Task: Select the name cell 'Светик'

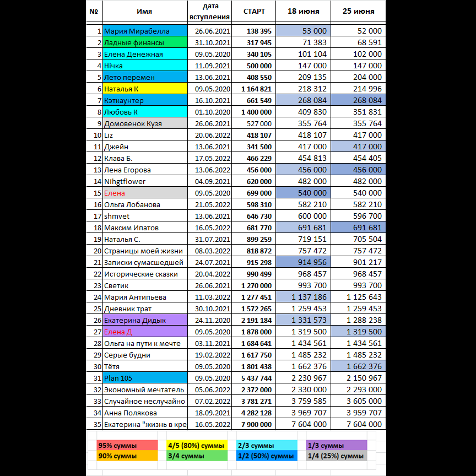Action: tap(145, 285)
